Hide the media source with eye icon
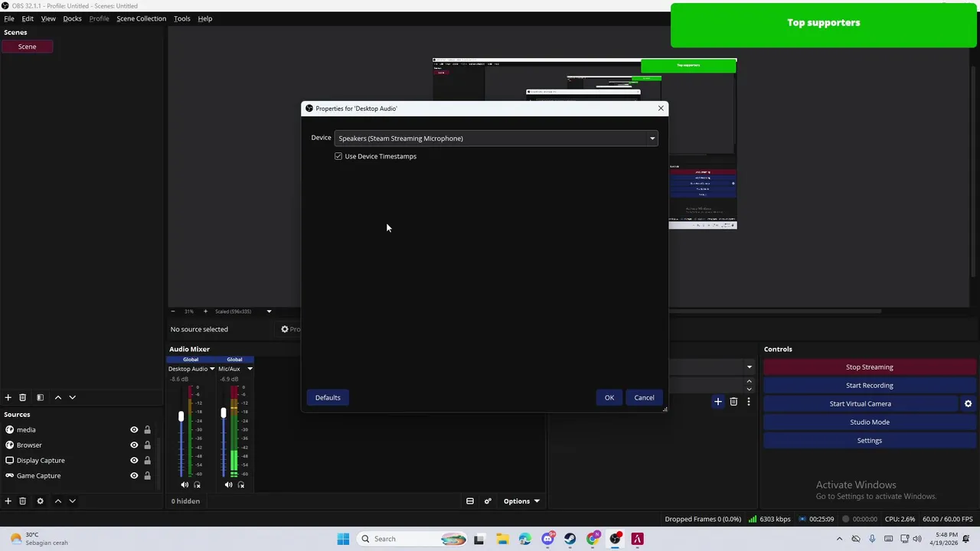The width and height of the screenshot is (980, 551). (134, 429)
